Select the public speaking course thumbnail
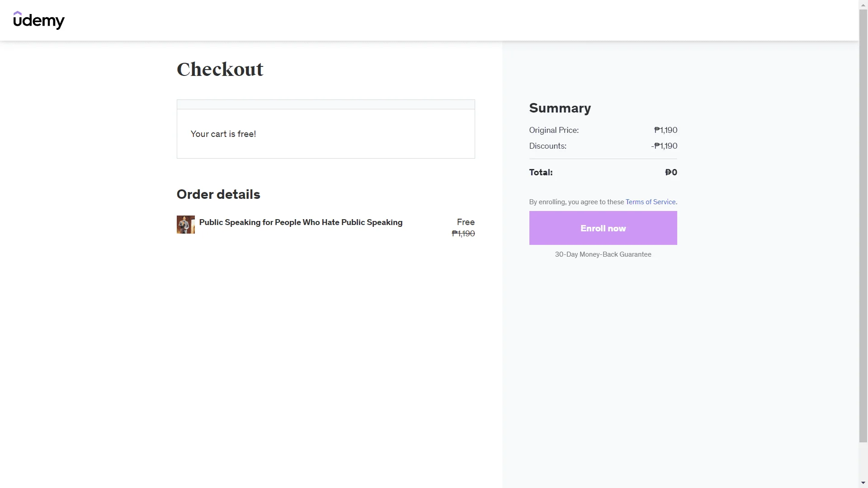Image resolution: width=868 pixels, height=488 pixels. [x=186, y=225]
